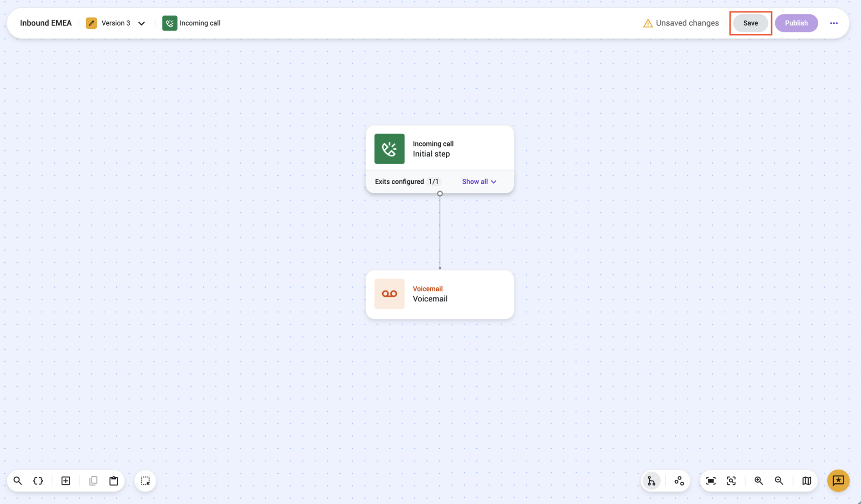This screenshot has height=504, width=861.
Task: Click the Inbound EMEA flow title
Action: [46, 23]
